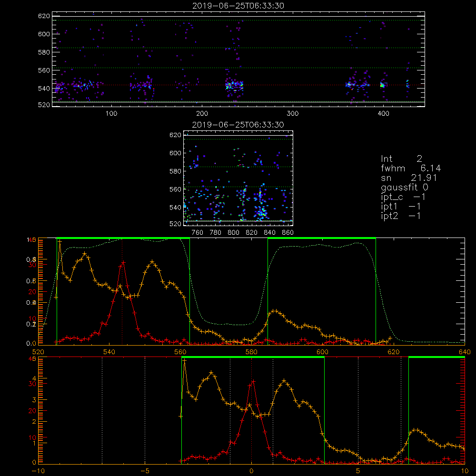This screenshot has width=476, height=476.
Task: Click red y-axis label 30 on profile plot
Action: 32,265
